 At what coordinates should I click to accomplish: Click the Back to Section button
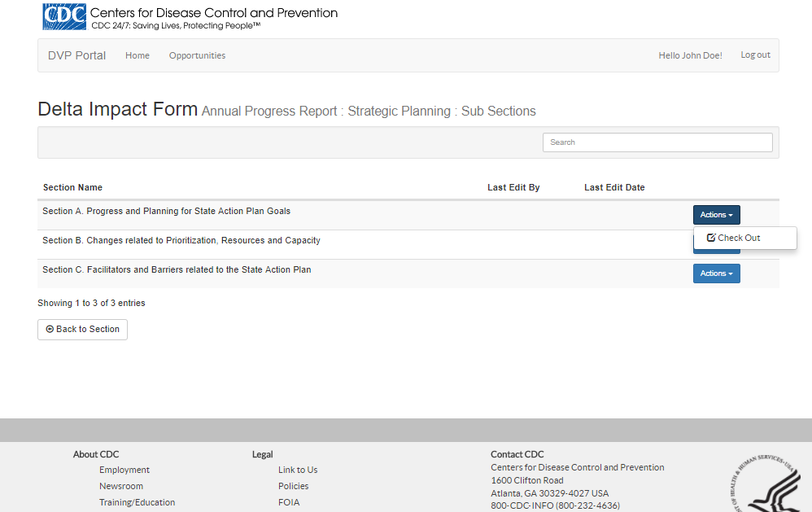tap(82, 329)
